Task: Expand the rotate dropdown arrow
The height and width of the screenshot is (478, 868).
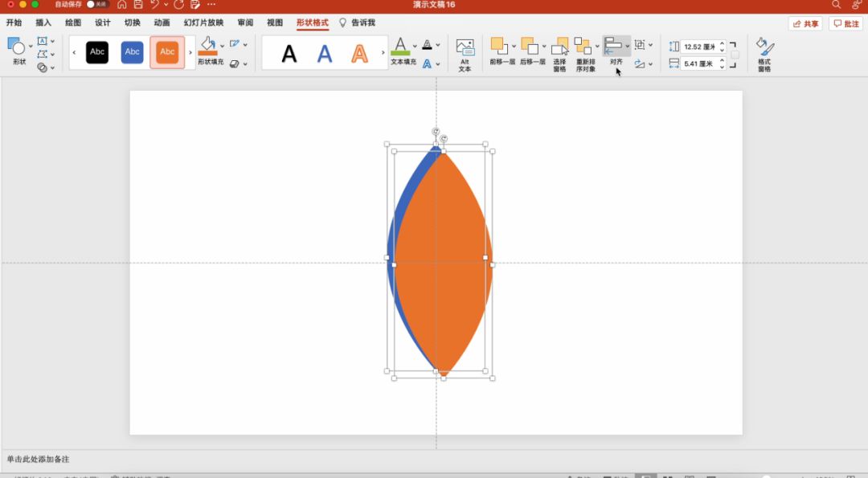Action: [650, 64]
